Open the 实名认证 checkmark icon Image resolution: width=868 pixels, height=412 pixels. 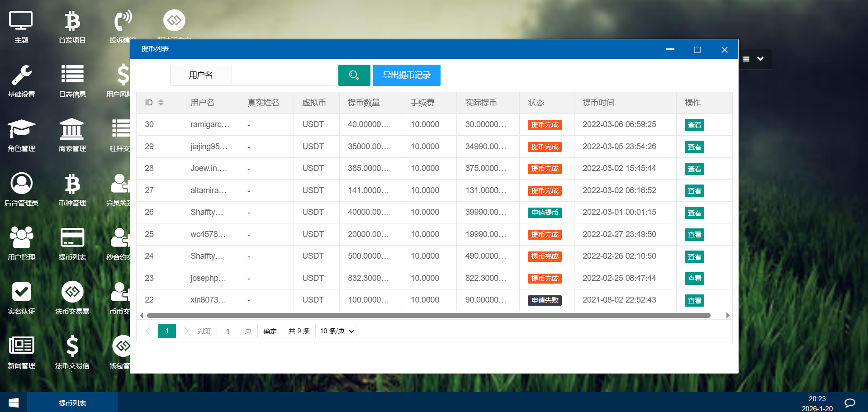pyautogui.click(x=21, y=298)
